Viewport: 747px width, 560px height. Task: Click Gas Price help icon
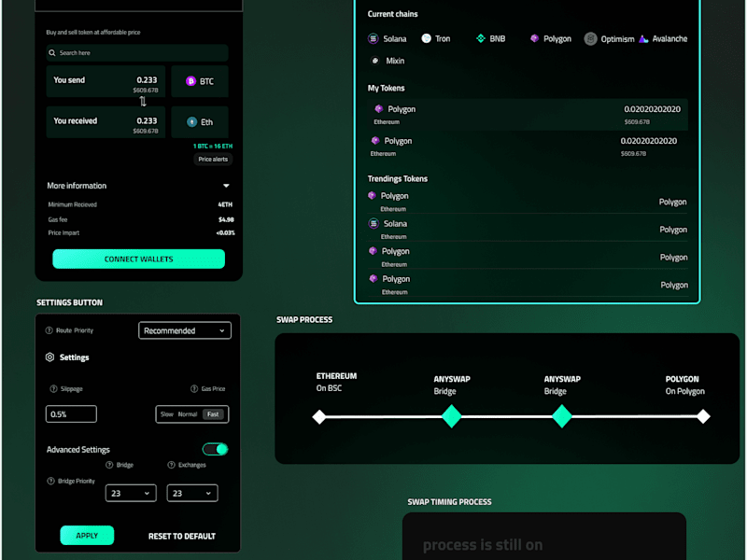click(194, 389)
